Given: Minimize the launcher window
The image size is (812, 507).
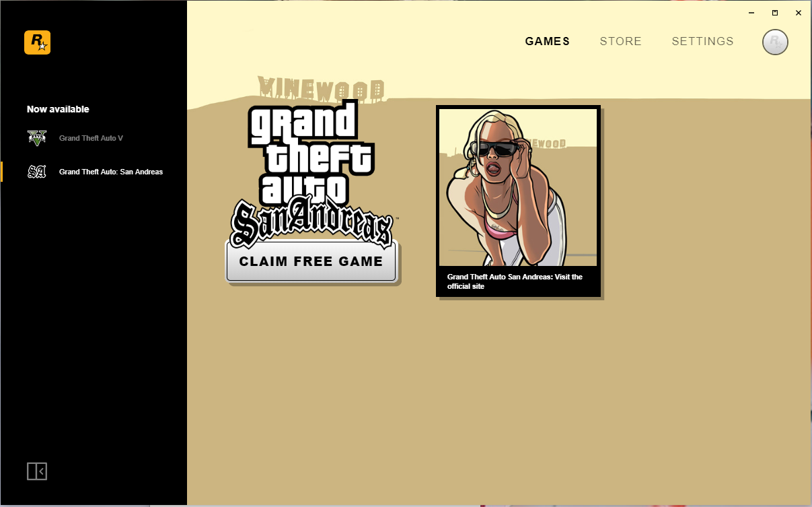Looking at the screenshot, I should (751, 13).
